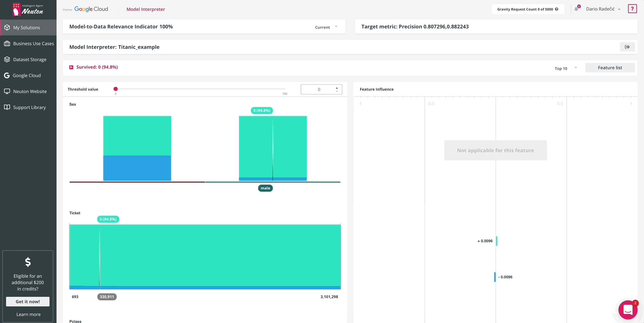Click the Google Cloud partner logo
Viewport: 644px width, 323px height.
click(91, 9)
